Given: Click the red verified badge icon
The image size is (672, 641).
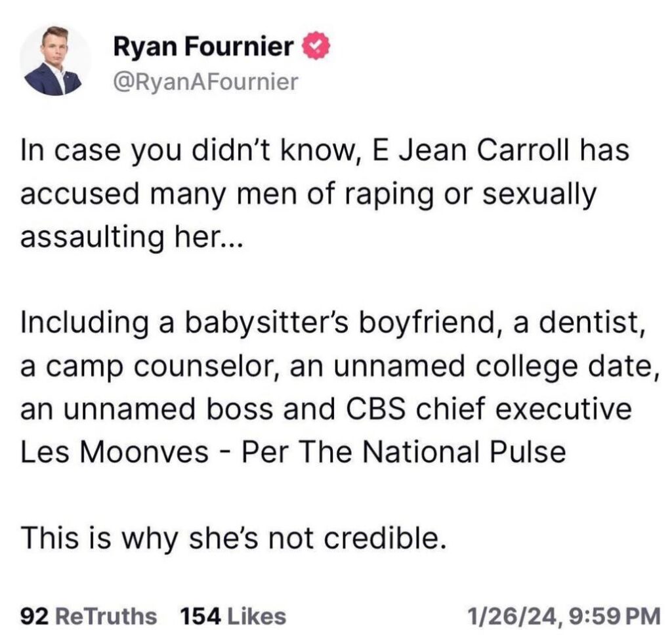Looking at the screenshot, I should coord(310,47).
